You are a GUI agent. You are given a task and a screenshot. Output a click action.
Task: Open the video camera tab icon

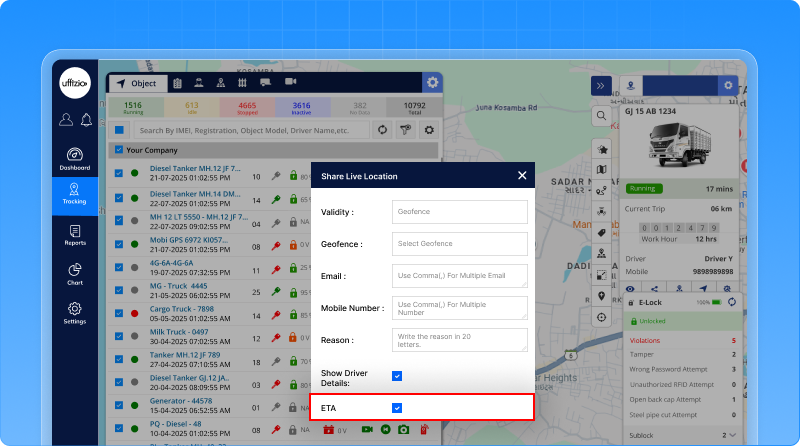[291, 82]
